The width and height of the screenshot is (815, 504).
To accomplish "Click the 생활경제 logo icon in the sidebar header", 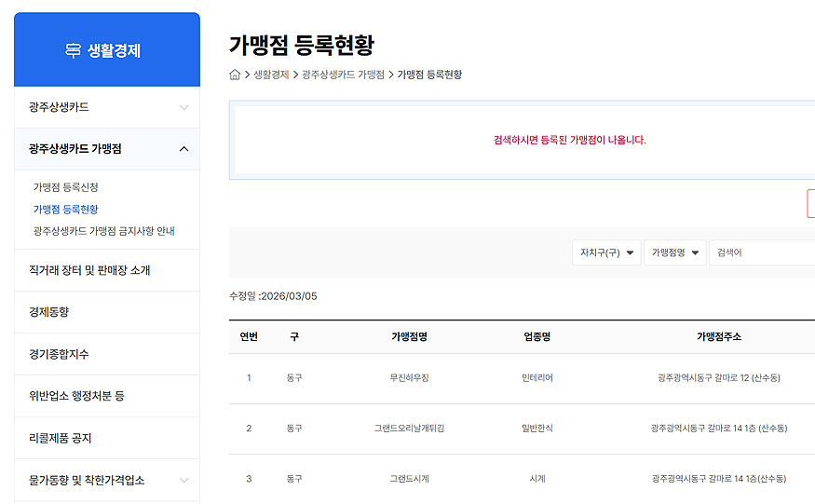I will [74, 50].
